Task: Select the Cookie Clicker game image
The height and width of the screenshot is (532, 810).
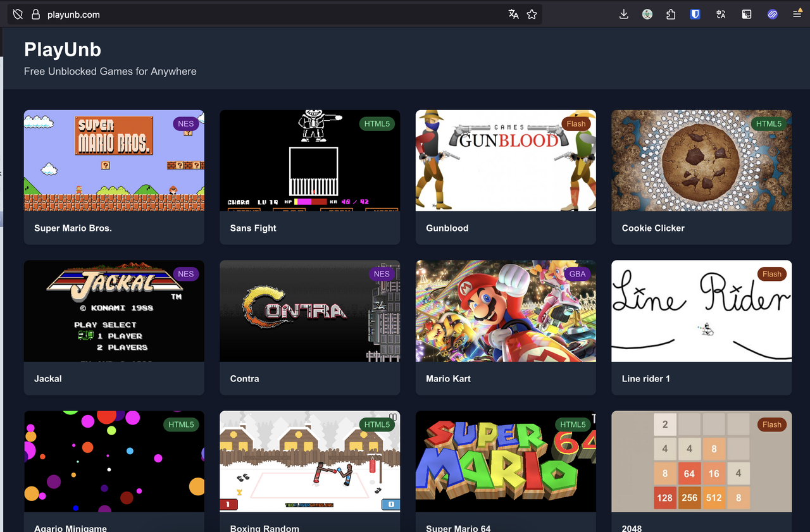Action: click(x=701, y=161)
